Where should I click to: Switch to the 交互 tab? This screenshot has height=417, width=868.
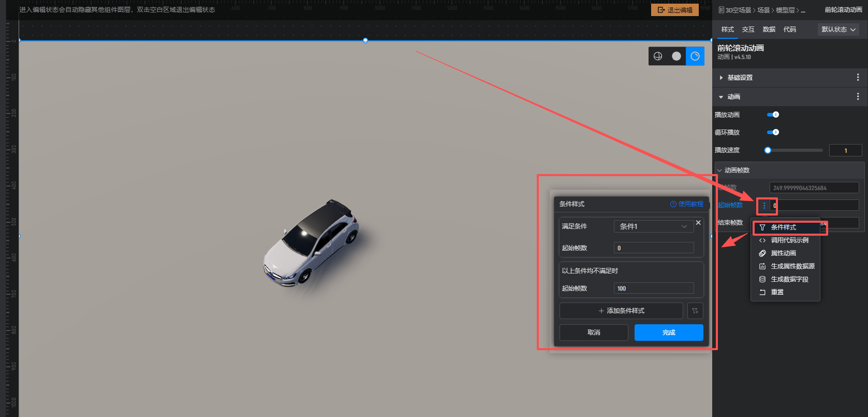(x=748, y=30)
